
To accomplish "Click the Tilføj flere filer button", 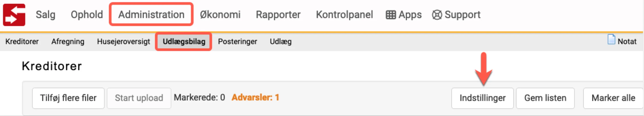I will point(68,98).
